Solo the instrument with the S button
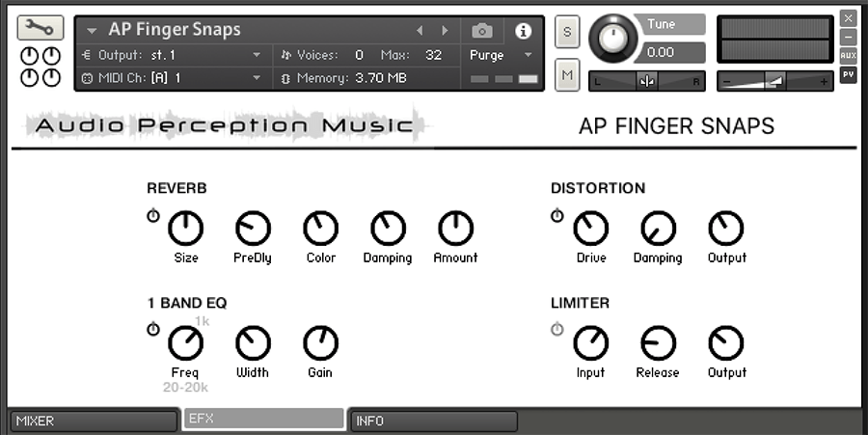This screenshot has width=868, height=435. pos(567,32)
